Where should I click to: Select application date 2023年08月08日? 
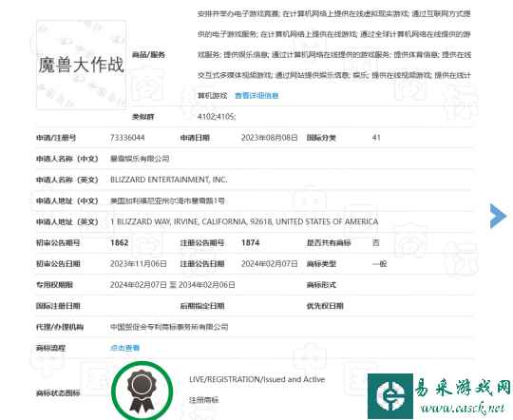(x=270, y=138)
